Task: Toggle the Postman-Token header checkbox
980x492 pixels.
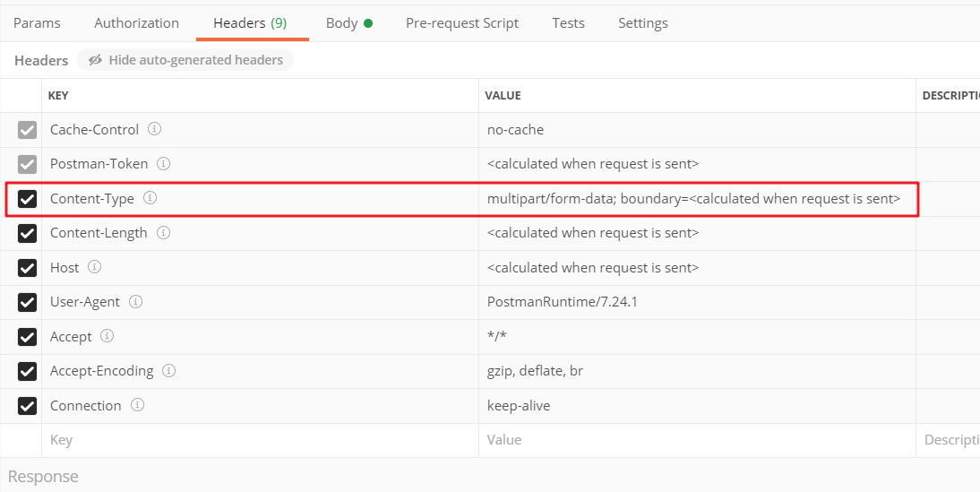Action: [x=27, y=164]
